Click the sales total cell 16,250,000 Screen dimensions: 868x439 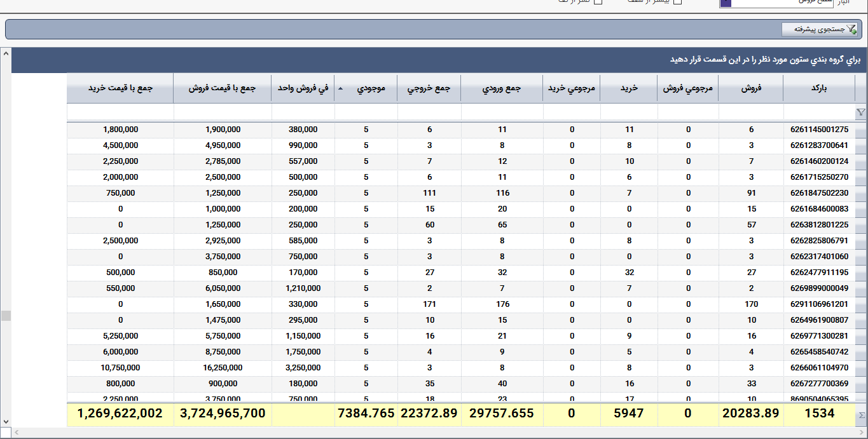pyautogui.click(x=222, y=368)
